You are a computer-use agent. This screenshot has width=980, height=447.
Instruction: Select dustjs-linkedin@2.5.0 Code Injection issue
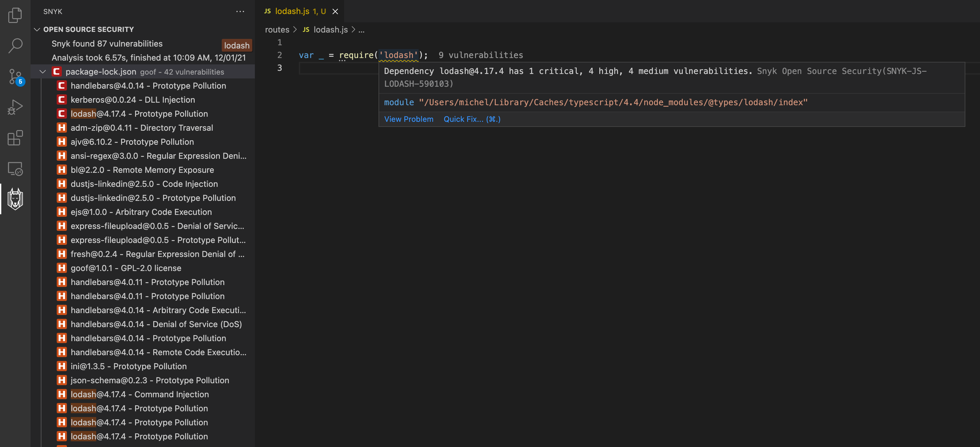[143, 184]
